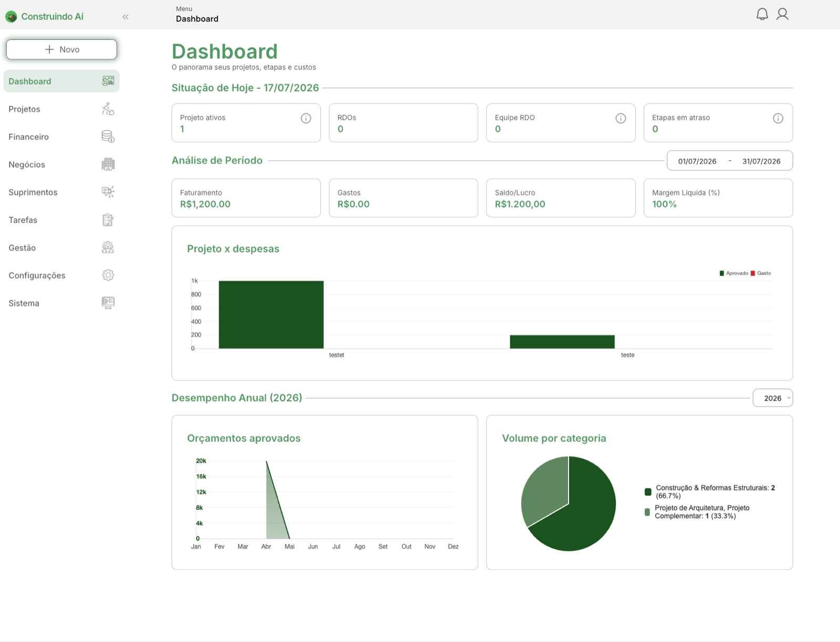Click the Dashboard sidebar icon
The height and width of the screenshot is (642, 840).
[x=108, y=81]
